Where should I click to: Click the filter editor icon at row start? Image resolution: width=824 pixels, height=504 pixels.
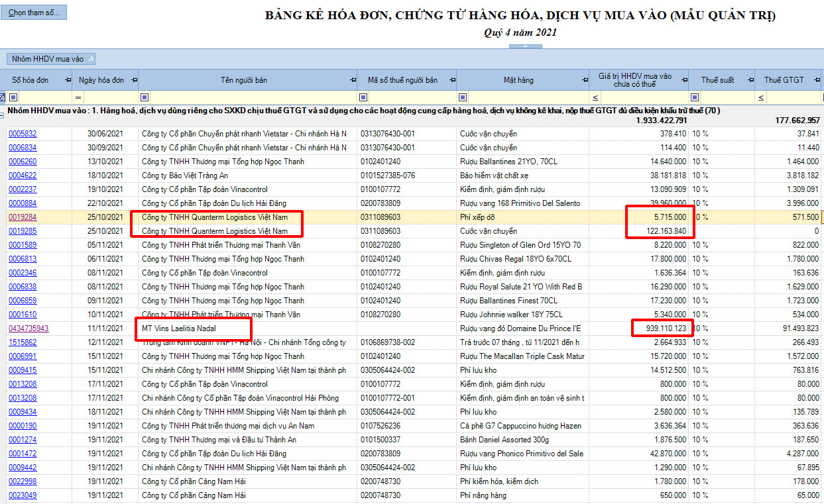point(3,97)
